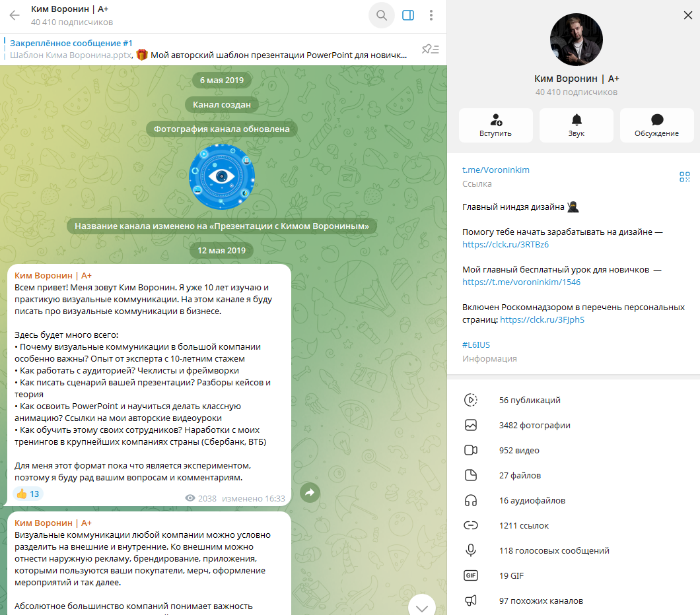This screenshot has width=700, height=615.
Task: Open the three-dot more options menu
Action: pyautogui.click(x=431, y=15)
